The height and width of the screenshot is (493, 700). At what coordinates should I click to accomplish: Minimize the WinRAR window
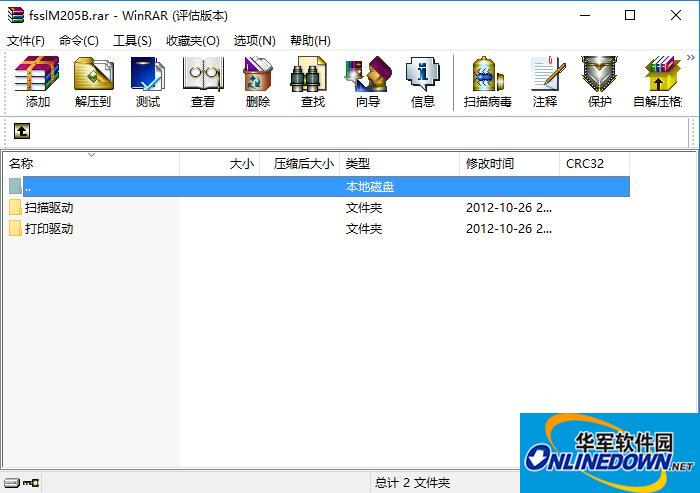(x=585, y=15)
